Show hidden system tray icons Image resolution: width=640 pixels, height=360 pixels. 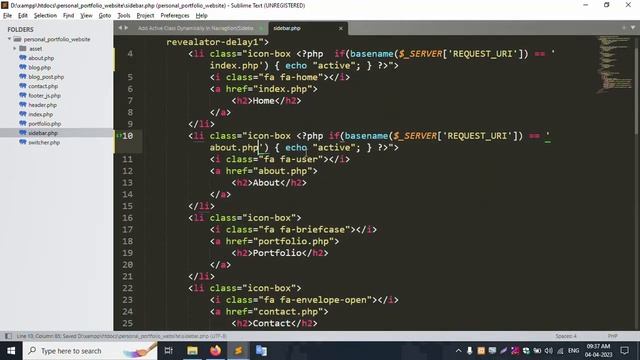click(x=458, y=351)
